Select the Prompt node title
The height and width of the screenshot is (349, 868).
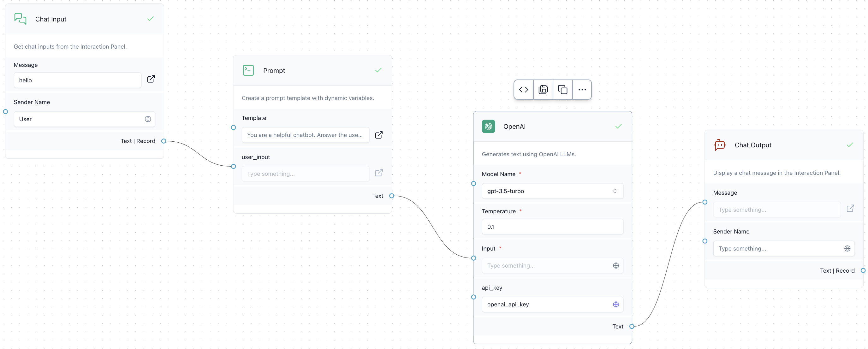click(274, 70)
